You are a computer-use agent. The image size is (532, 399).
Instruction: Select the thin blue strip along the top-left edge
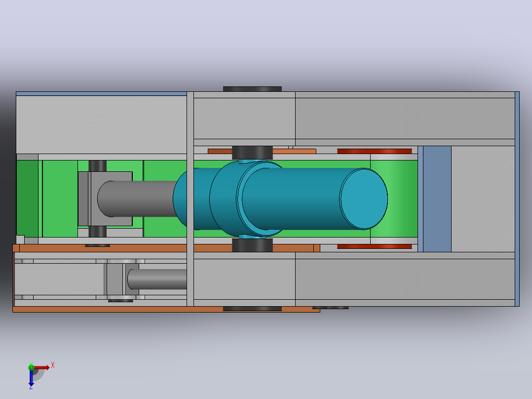(102, 94)
